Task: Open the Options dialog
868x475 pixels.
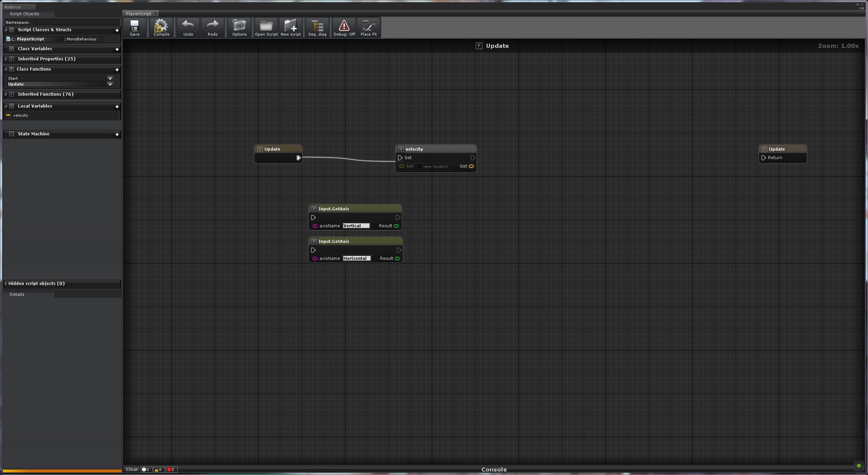Action: point(239,27)
